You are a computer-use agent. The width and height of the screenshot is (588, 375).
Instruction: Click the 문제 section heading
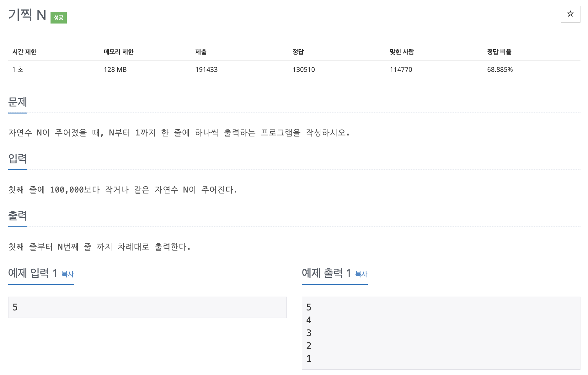[18, 102]
